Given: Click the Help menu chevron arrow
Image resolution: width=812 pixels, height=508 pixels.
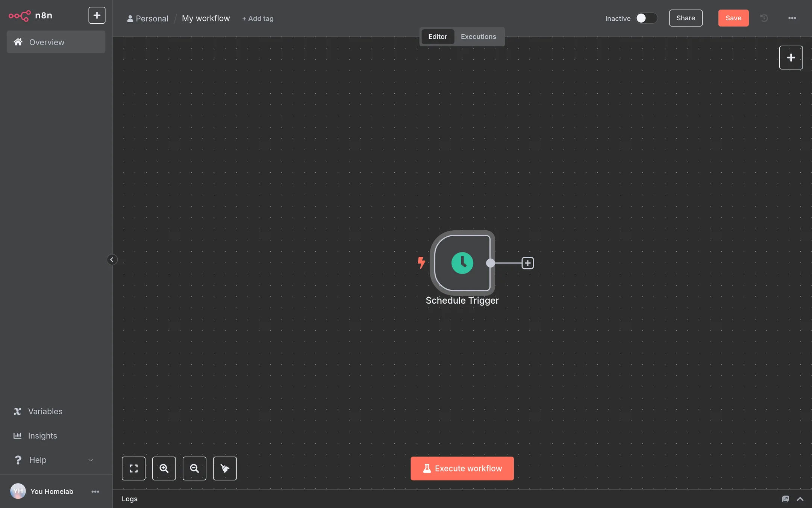Looking at the screenshot, I should [x=91, y=460].
